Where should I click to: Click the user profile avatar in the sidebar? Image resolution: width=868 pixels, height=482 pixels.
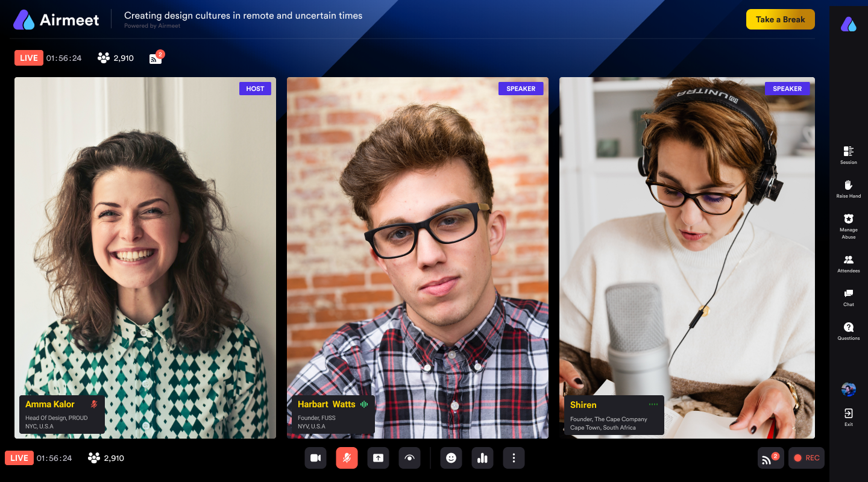848,389
